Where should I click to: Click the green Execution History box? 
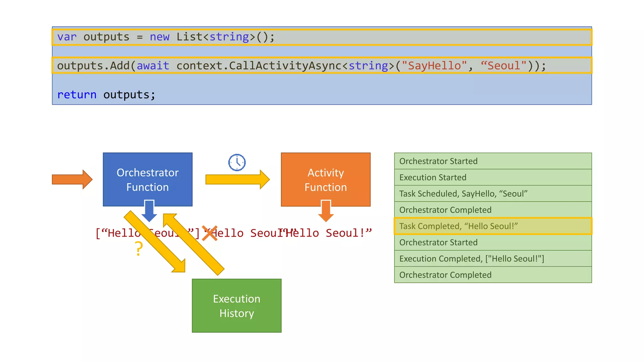(236, 306)
